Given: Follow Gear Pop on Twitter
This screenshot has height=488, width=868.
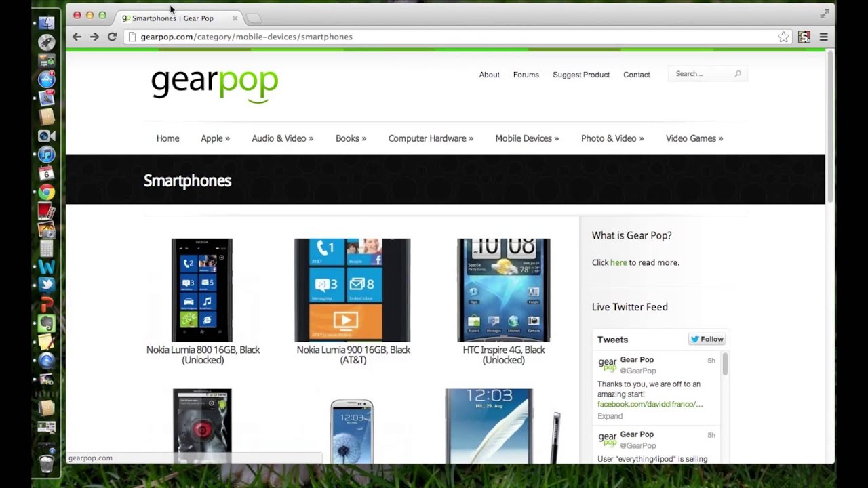Looking at the screenshot, I should (707, 339).
